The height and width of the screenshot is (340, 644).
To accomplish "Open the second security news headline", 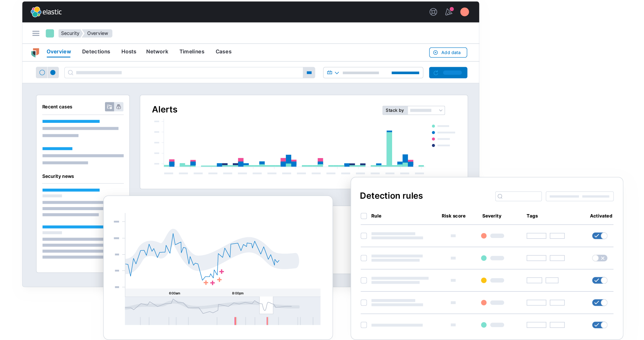I will tap(73, 227).
